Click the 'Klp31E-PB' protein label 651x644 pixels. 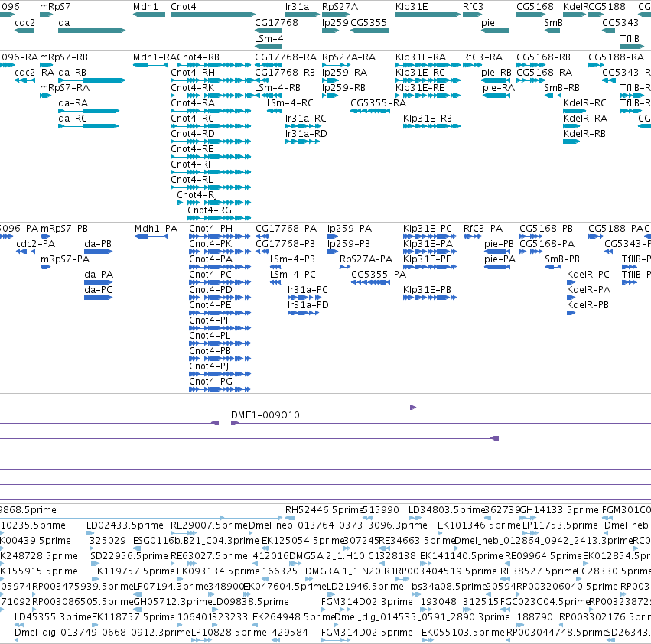[x=427, y=289]
